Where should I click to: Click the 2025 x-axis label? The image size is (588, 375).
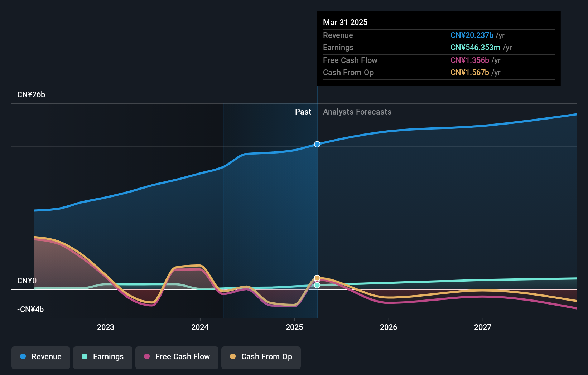pyautogui.click(x=294, y=327)
